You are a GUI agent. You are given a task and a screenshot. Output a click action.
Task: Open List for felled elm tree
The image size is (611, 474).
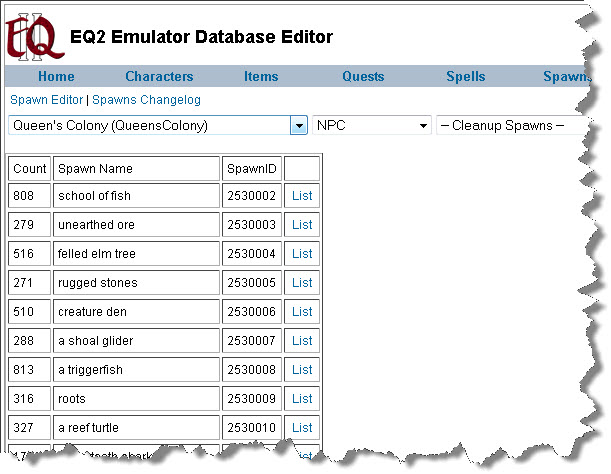(x=302, y=254)
